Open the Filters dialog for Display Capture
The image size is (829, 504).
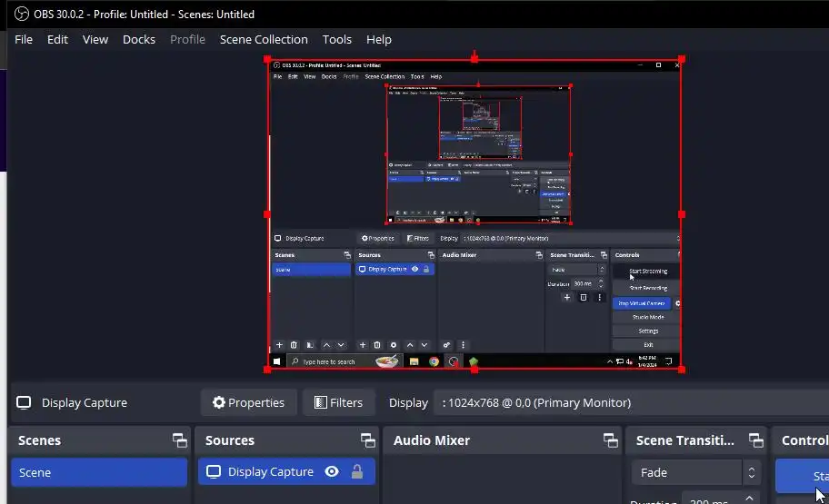click(339, 402)
